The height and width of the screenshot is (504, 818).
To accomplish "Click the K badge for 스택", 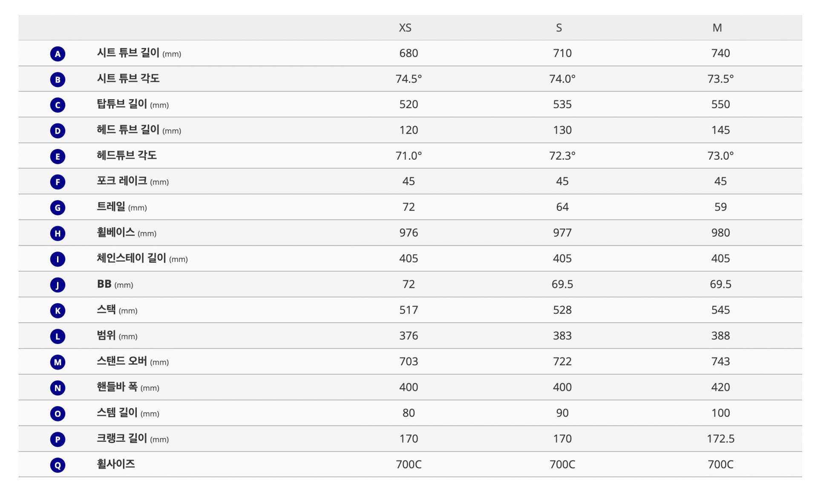I will pos(58,310).
